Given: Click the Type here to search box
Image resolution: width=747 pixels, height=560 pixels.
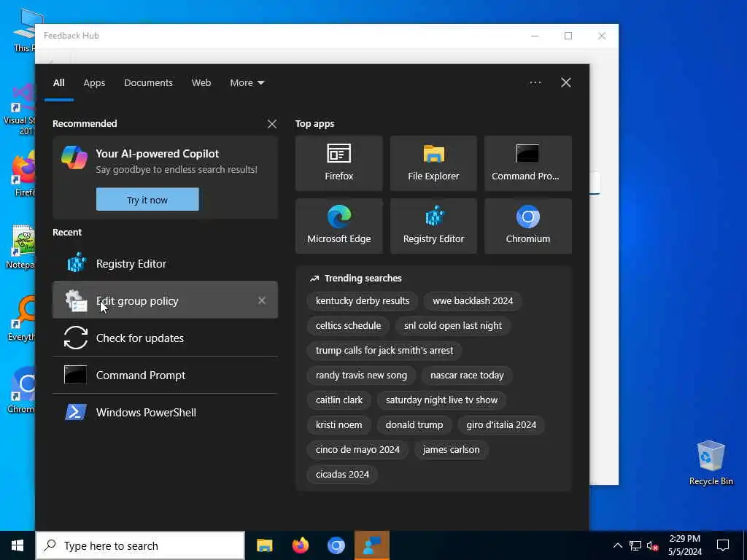Looking at the screenshot, I should 141,545.
